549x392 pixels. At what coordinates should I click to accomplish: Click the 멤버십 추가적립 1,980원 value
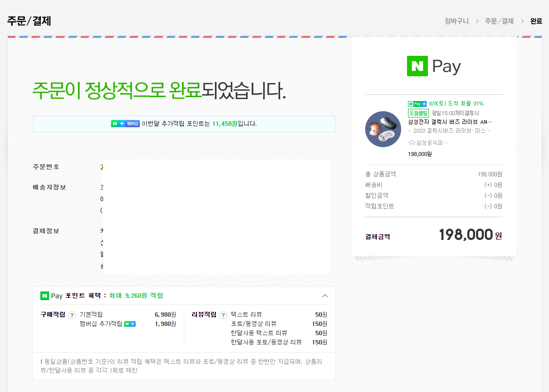[x=165, y=324]
